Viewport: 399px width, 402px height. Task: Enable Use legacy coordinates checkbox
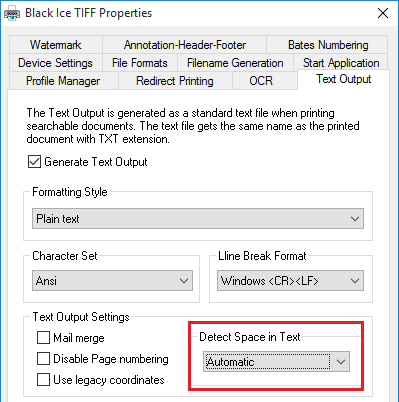[43, 380]
